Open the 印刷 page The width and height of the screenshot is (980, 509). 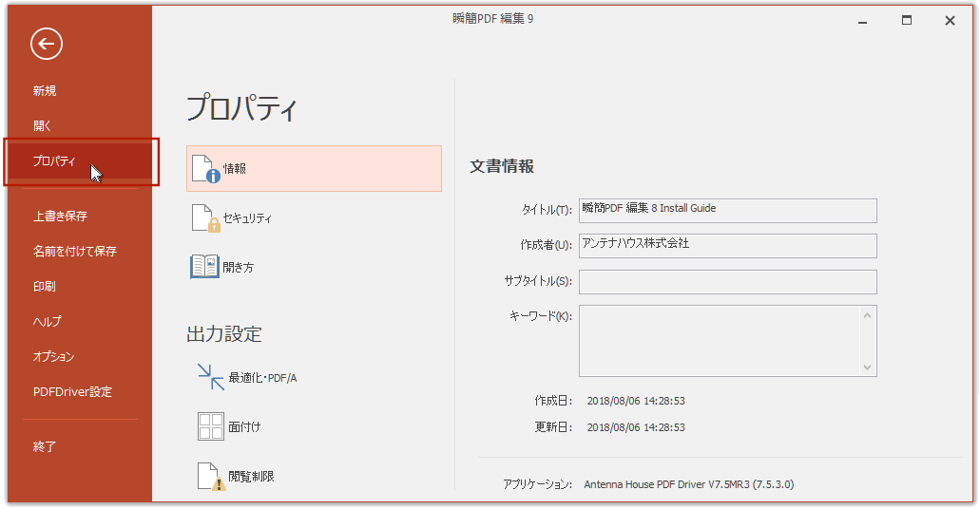[45, 286]
